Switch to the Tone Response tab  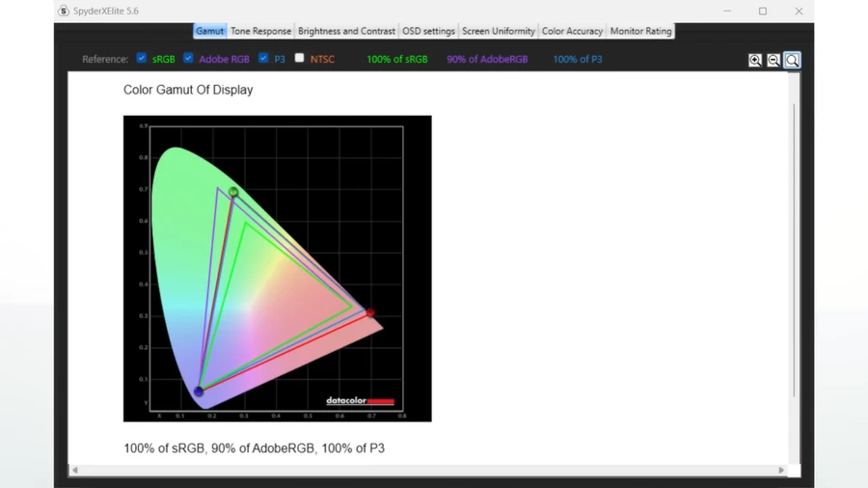pyautogui.click(x=260, y=31)
